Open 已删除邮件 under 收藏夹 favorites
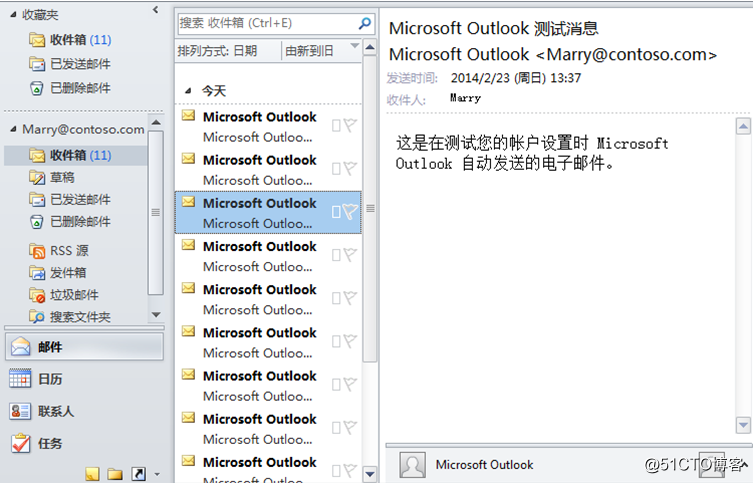Viewport: 753px width, 483px height. [70, 88]
